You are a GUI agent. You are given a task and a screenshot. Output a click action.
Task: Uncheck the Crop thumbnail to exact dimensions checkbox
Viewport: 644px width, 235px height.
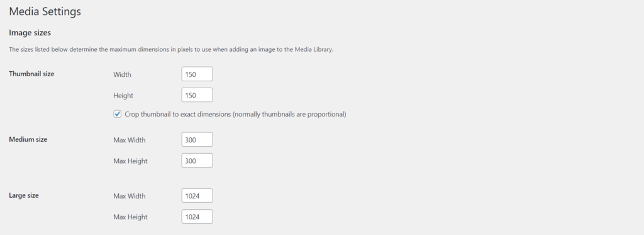pos(118,114)
